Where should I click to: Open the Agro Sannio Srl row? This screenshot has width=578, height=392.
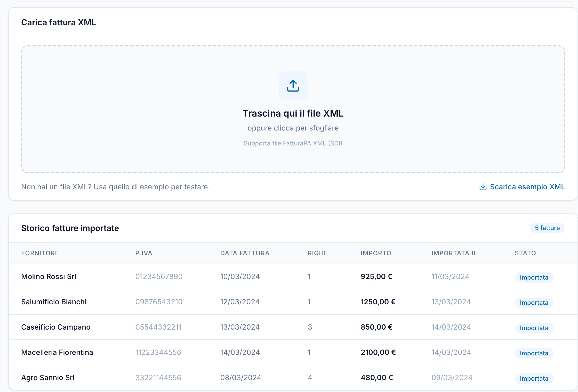click(48, 378)
